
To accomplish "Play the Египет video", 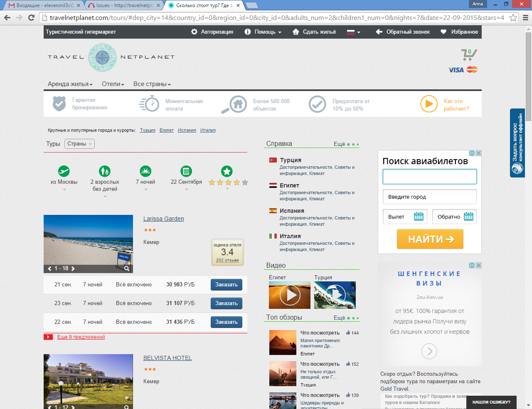I will coord(290,295).
